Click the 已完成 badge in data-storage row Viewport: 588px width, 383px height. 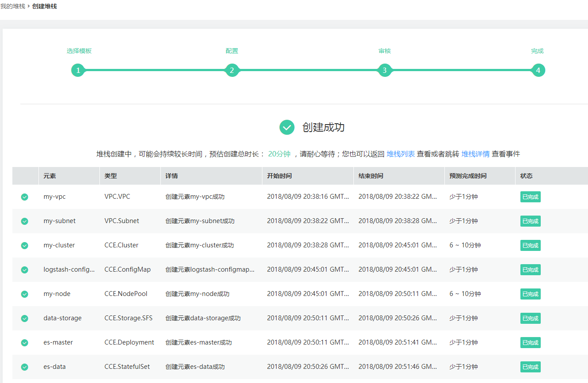(531, 319)
